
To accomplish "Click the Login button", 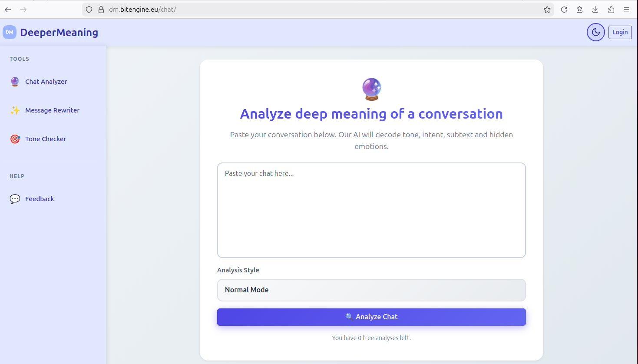I will pos(620,32).
